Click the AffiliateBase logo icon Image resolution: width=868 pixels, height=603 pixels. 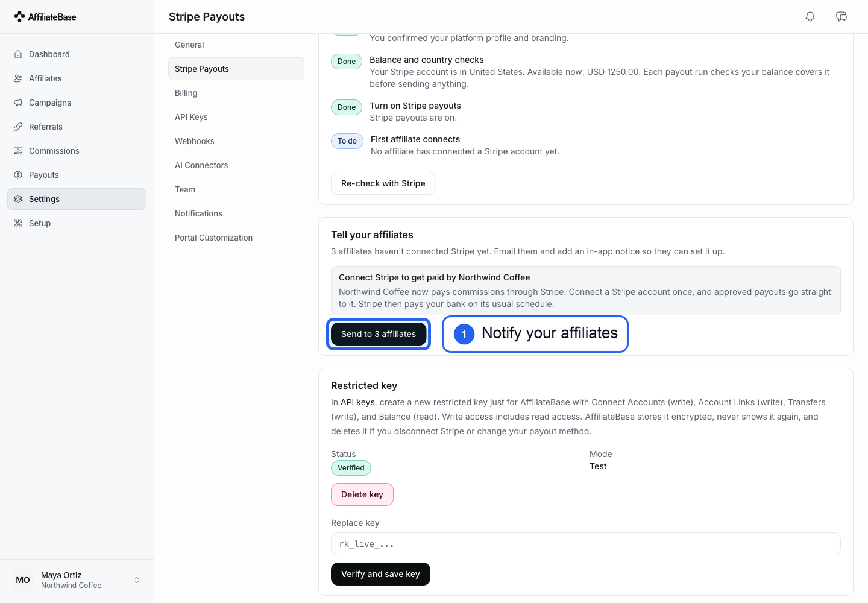tap(19, 17)
